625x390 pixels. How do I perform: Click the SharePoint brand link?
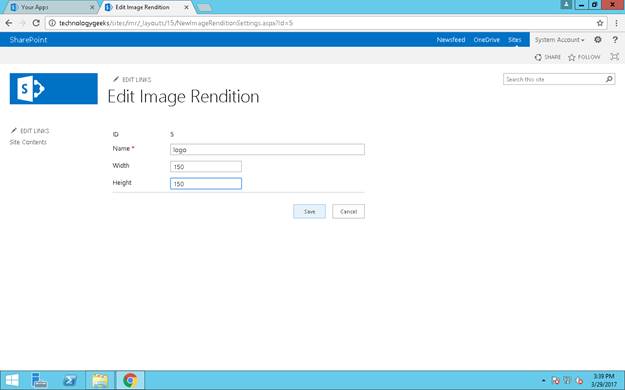[x=28, y=39]
